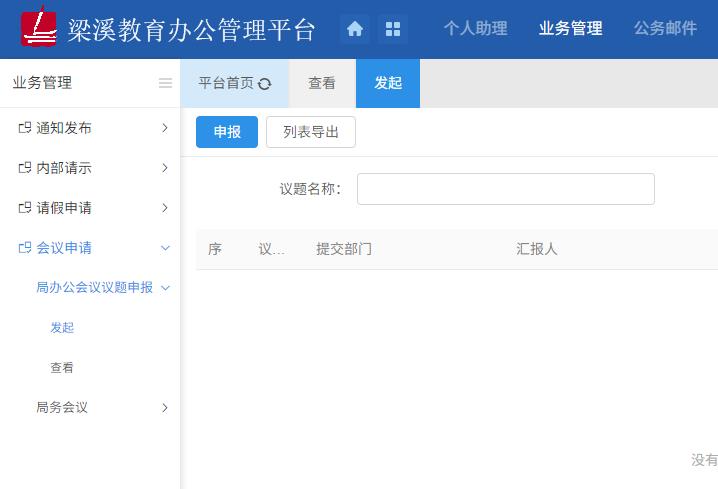Go to home via house icon
Image resolution: width=718 pixels, height=489 pixels.
355,29
